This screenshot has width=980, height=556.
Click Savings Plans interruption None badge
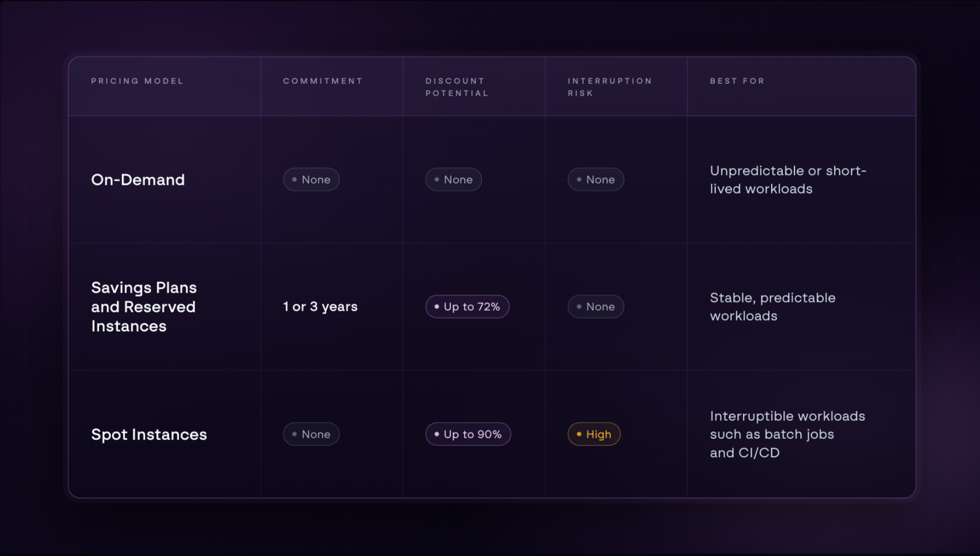pyautogui.click(x=596, y=307)
